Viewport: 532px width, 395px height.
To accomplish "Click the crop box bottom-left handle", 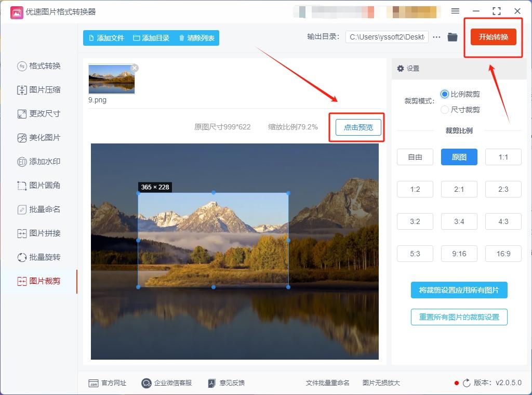I will point(138,287).
